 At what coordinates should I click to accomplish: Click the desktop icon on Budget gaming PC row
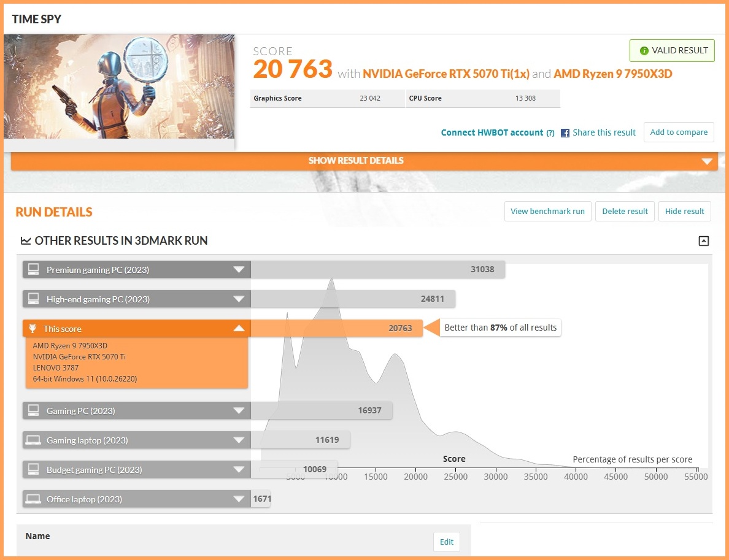coord(34,469)
